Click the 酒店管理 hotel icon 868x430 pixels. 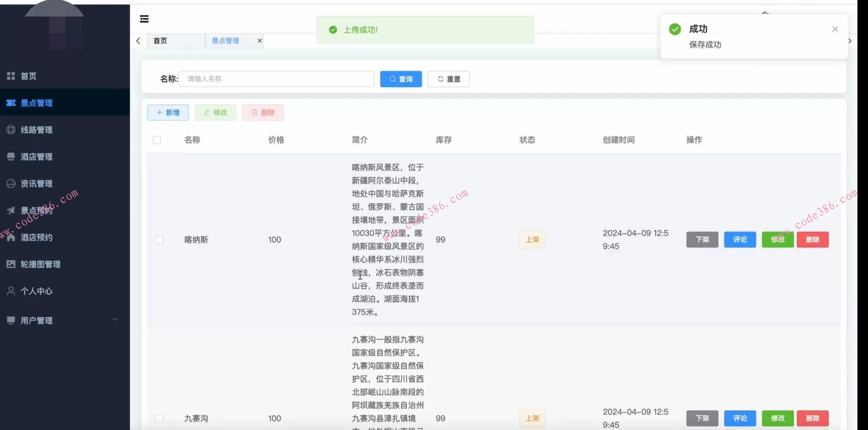(x=11, y=157)
